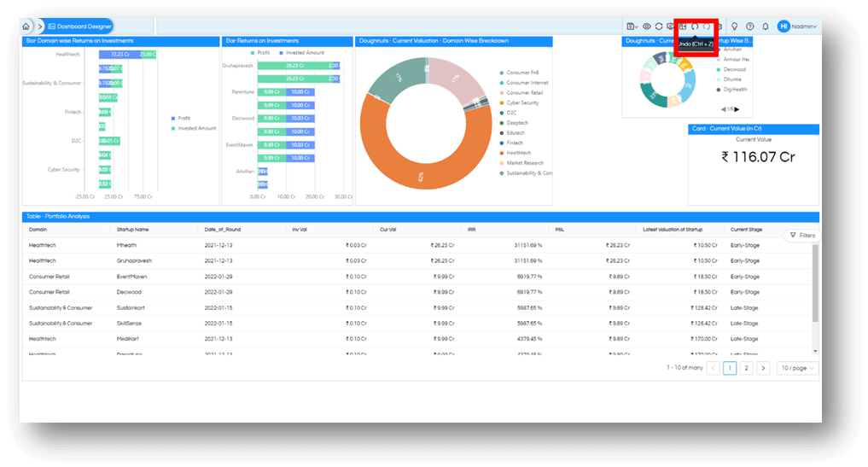Expand the hiadmin user dropdown
The height and width of the screenshot is (467, 868).
[x=804, y=26]
